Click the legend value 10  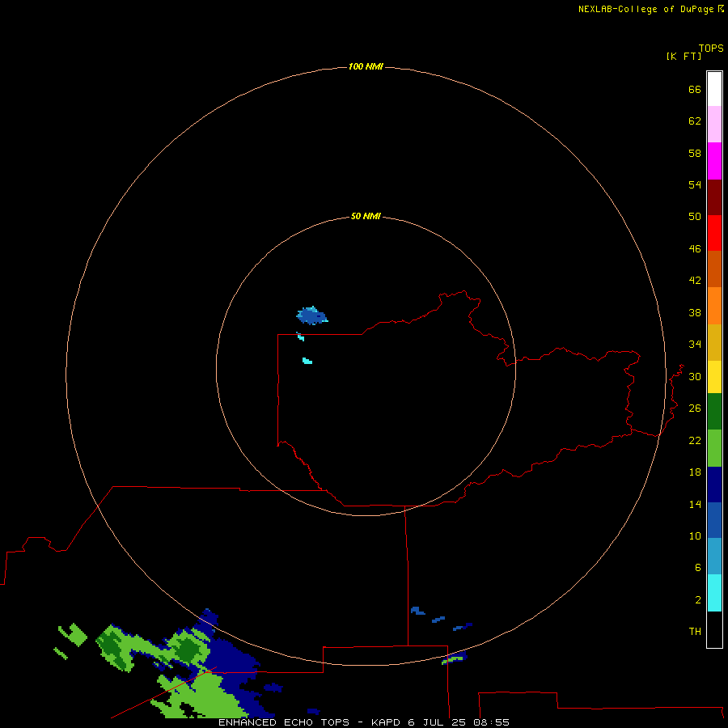click(695, 536)
